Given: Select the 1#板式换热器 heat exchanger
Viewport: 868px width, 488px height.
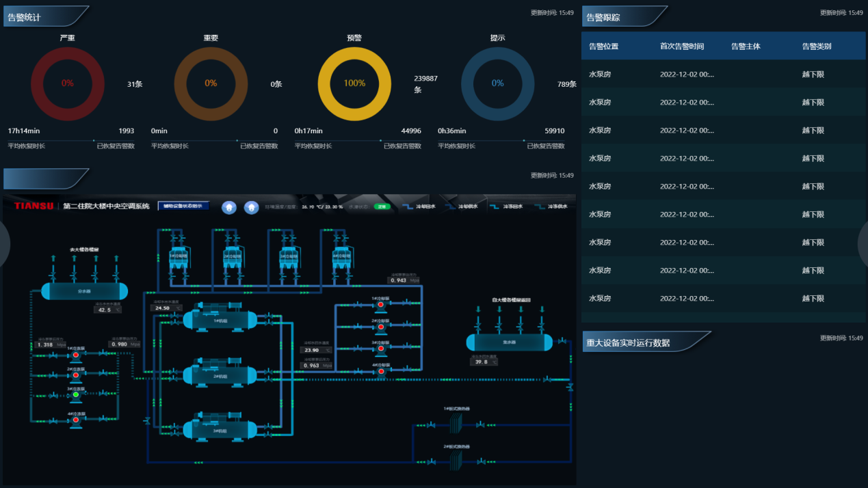Looking at the screenshot, I should 456,424.
